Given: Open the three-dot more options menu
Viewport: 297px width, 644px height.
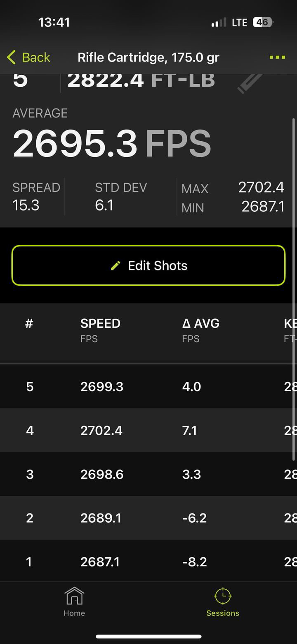Looking at the screenshot, I should click(277, 57).
